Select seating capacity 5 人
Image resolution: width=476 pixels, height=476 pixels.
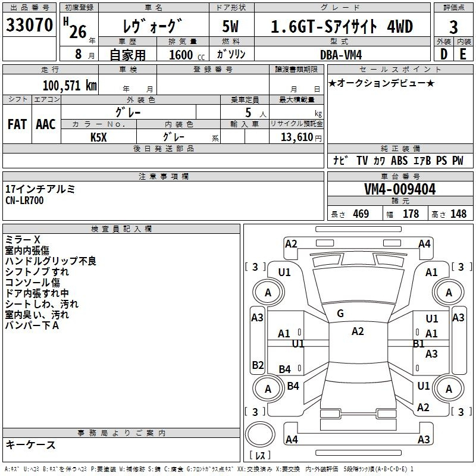[255, 112]
